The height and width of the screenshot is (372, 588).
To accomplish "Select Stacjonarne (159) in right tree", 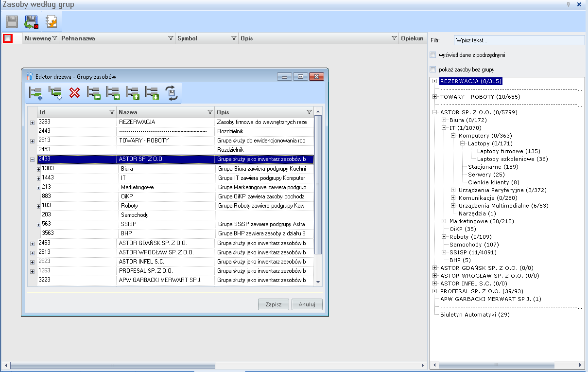I will click(493, 167).
